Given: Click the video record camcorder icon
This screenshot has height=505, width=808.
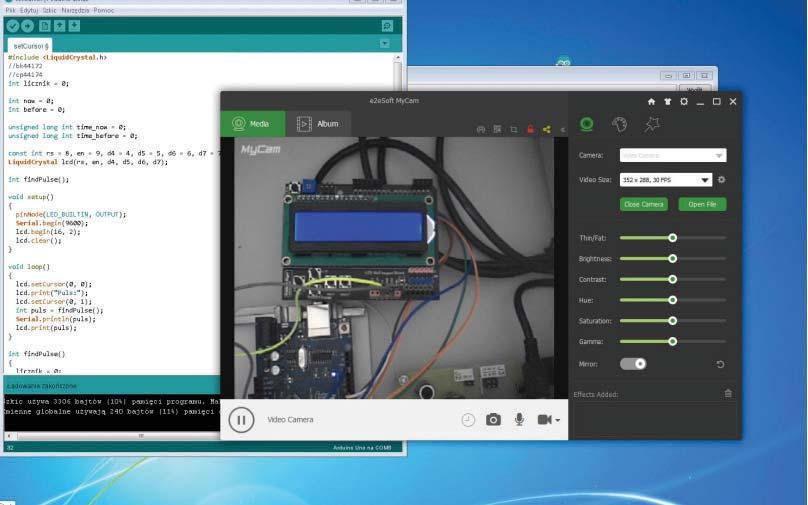Looking at the screenshot, I should [545, 419].
